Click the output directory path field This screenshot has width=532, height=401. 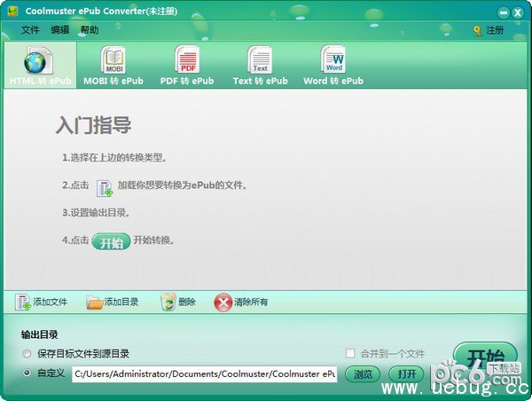pyautogui.click(x=204, y=373)
